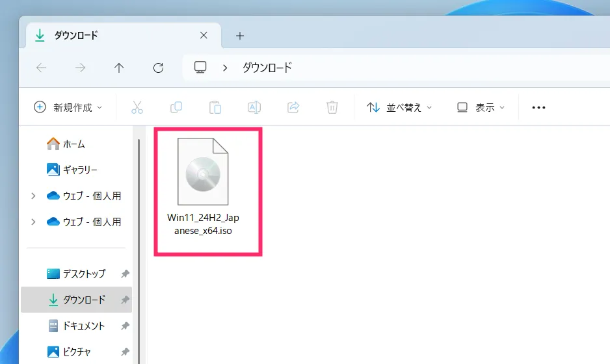Click the Forward navigation arrow

click(80, 68)
